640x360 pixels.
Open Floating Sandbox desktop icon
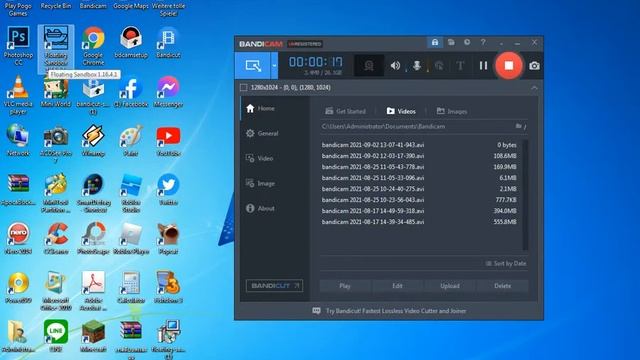[56, 46]
